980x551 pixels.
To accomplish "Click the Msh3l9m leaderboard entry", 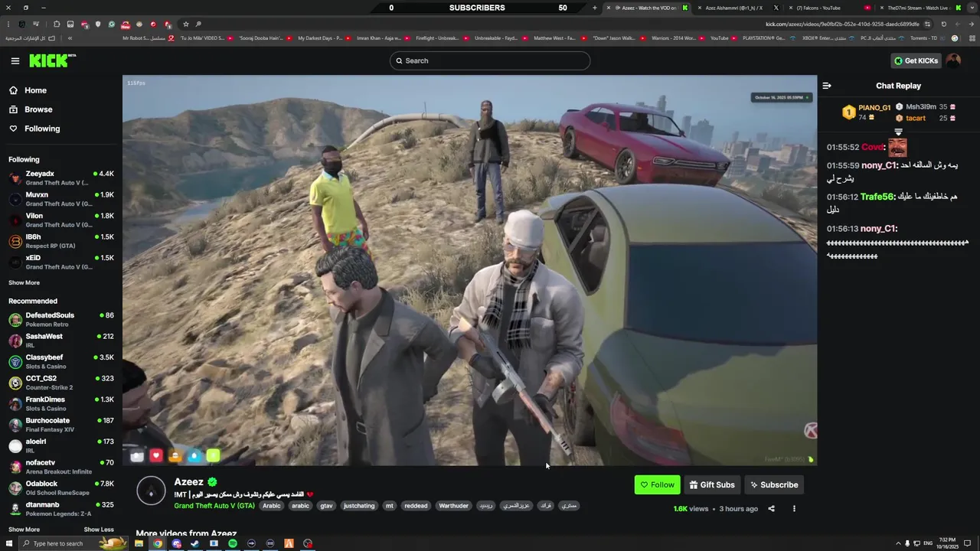I will click(925, 107).
